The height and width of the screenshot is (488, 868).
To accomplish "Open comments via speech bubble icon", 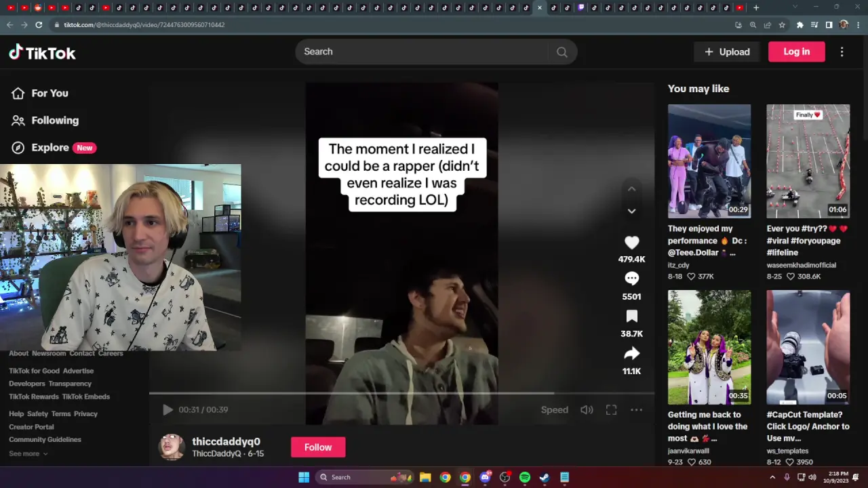I will (x=631, y=279).
